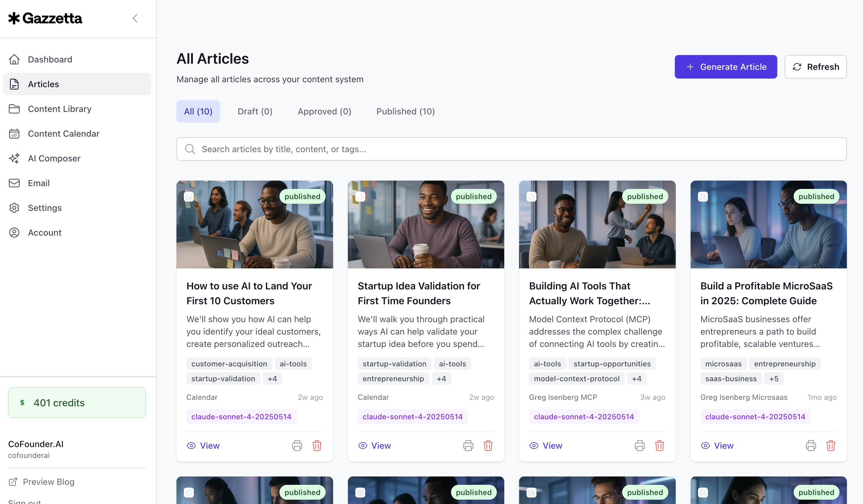863x504 pixels.
Task: Delete the MicroSaaS guide article
Action: [831, 446]
